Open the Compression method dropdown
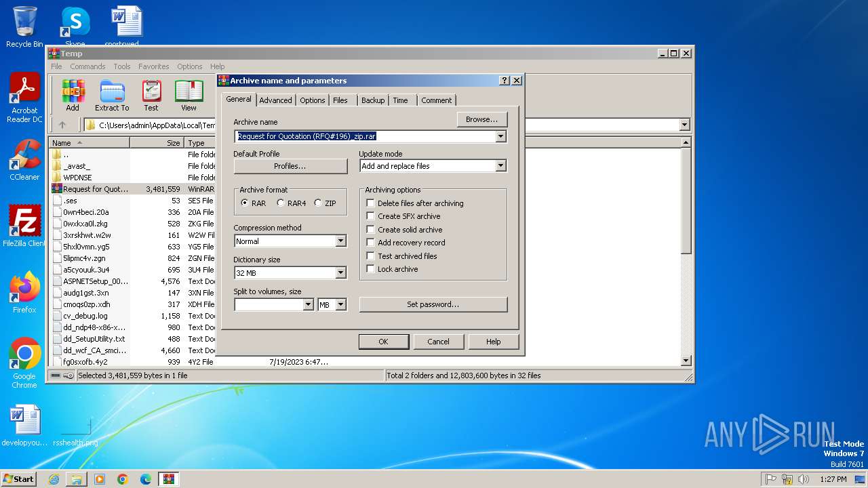 340,241
